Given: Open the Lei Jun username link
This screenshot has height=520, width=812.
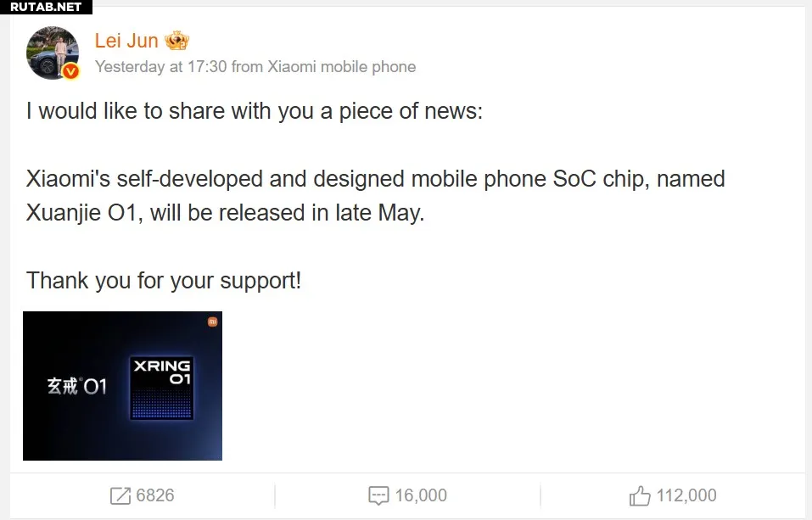Looking at the screenshot, I should coord(126,41).
